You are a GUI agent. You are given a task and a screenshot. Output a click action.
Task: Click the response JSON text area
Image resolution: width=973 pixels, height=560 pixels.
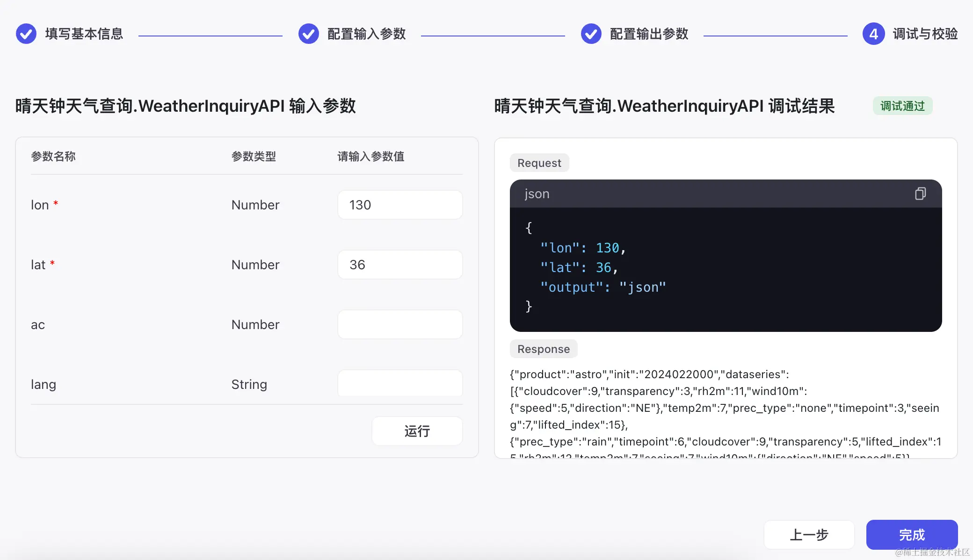[x=725, y=408]
